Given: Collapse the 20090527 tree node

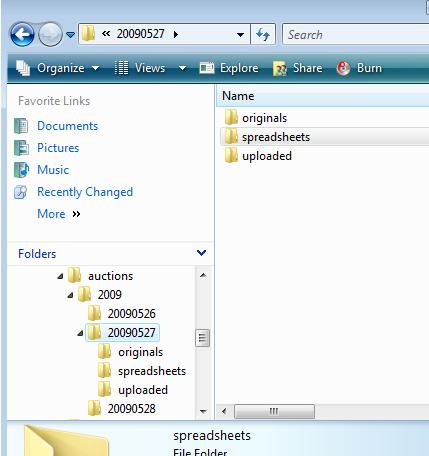Looking at the screenshot, I should [80, 333].
